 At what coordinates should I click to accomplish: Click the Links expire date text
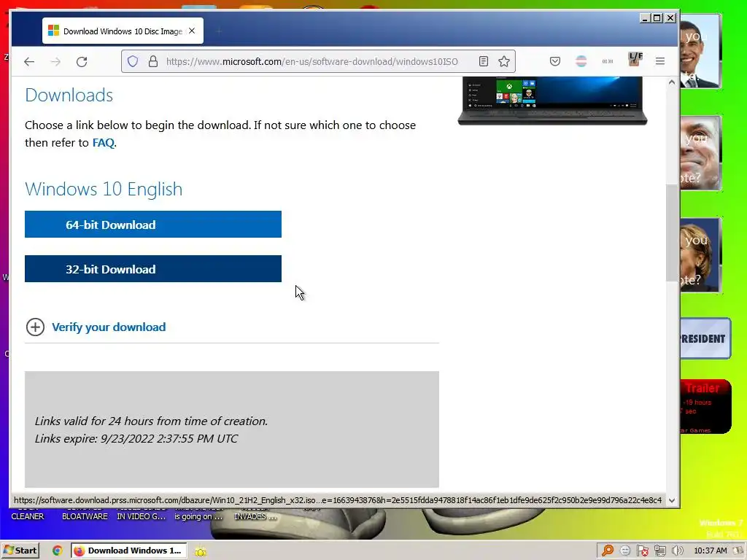(136, 438)
